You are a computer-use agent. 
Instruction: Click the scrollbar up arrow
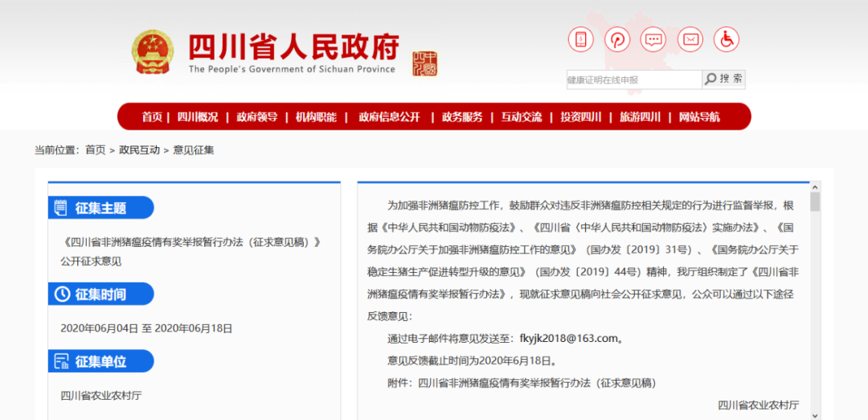tap(815, 187)
